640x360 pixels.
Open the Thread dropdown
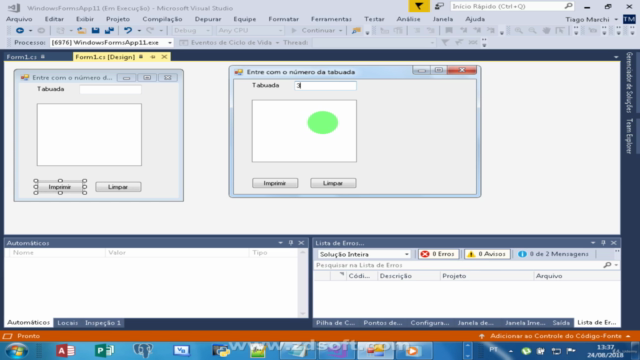[373, 42]
